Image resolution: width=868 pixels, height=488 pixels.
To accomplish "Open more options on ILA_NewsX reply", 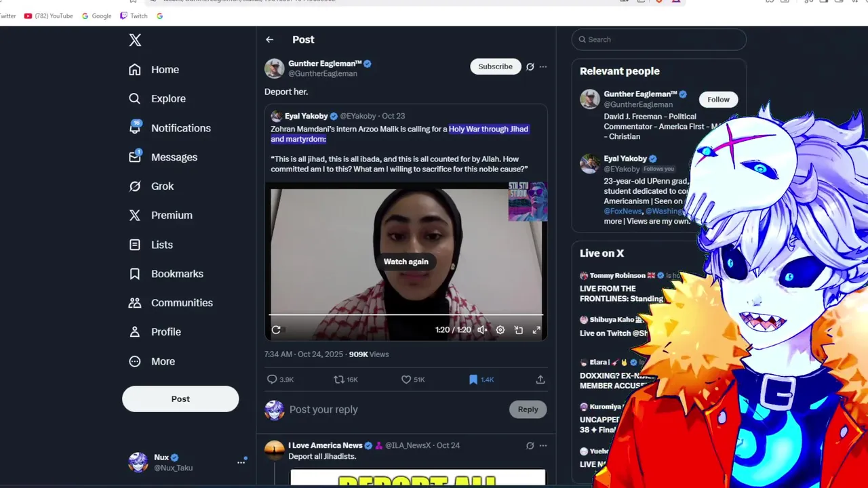I will (543, 446).
